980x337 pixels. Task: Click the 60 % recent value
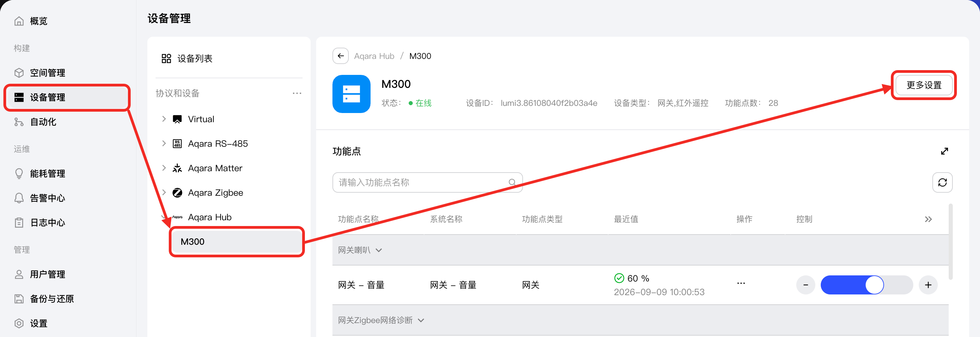[638, 278]
